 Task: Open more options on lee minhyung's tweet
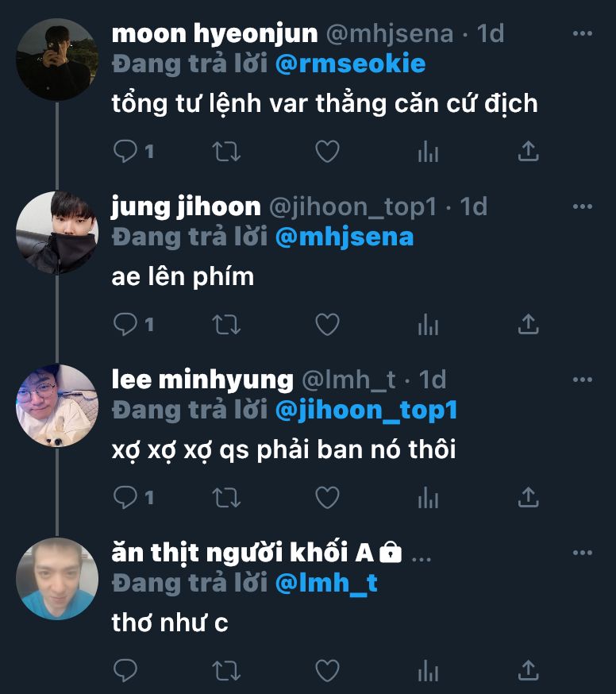(583, 380)
